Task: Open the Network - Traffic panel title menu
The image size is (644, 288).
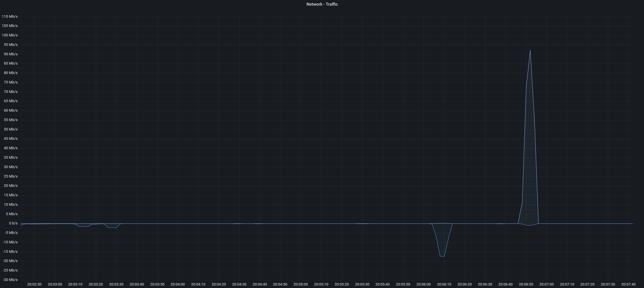Action: (x=322, y=4)
